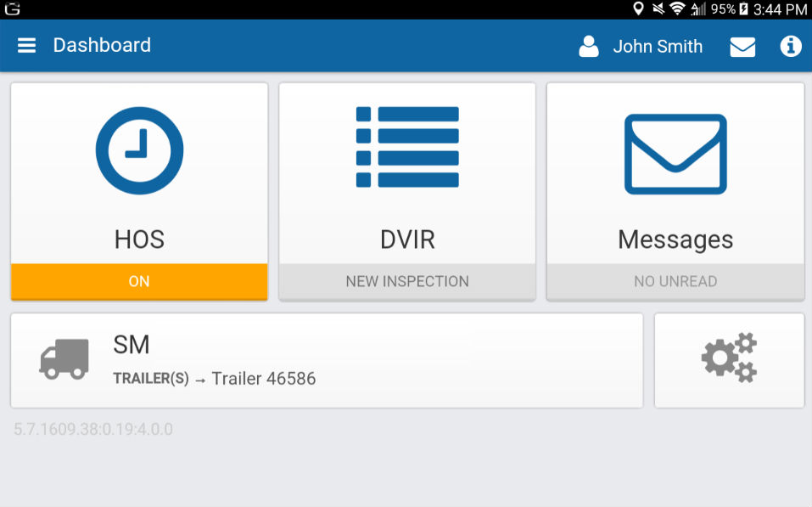Select the SM vehicle tile
The height and width of the screenshot is (507, 812).
pyautogui.click(x=326, y=359)
